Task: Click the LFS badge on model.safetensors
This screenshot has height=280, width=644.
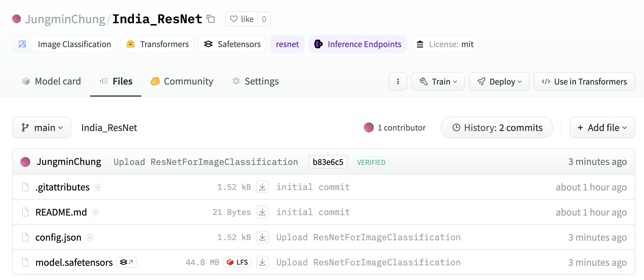Action: [237, 262]
